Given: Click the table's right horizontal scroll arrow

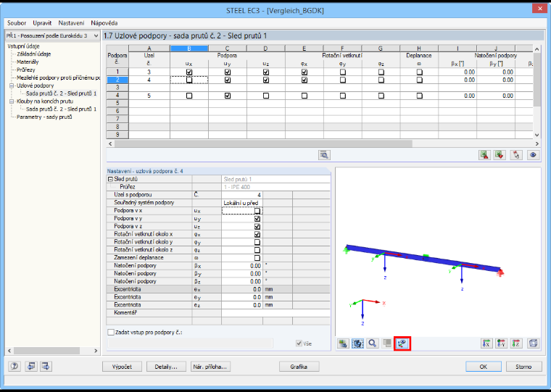Looking at the screenshot, I should coord(536,143).
